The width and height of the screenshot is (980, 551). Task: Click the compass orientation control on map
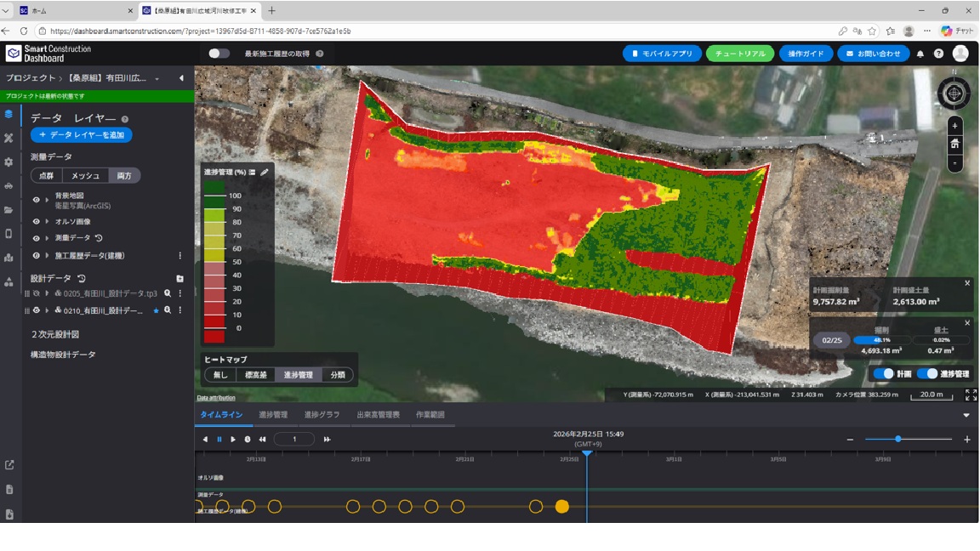point(954,94)
